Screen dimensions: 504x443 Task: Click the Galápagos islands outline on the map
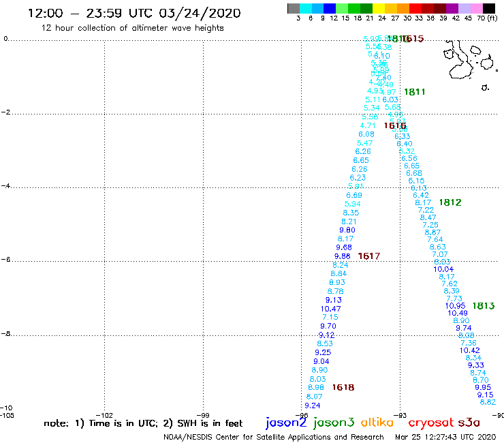point(471,65)
